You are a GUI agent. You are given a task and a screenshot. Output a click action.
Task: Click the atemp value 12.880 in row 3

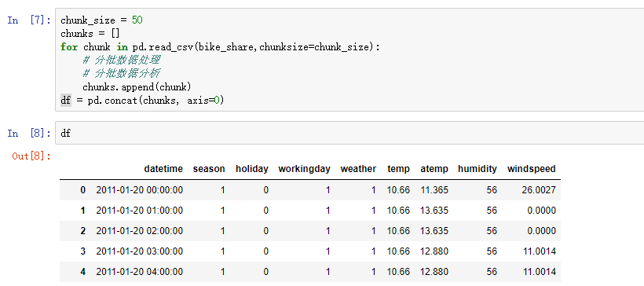(434, 251)
